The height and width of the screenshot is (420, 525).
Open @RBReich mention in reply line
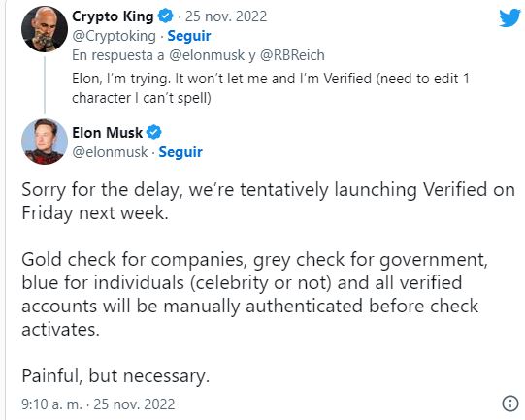click(x=292, y=55)
